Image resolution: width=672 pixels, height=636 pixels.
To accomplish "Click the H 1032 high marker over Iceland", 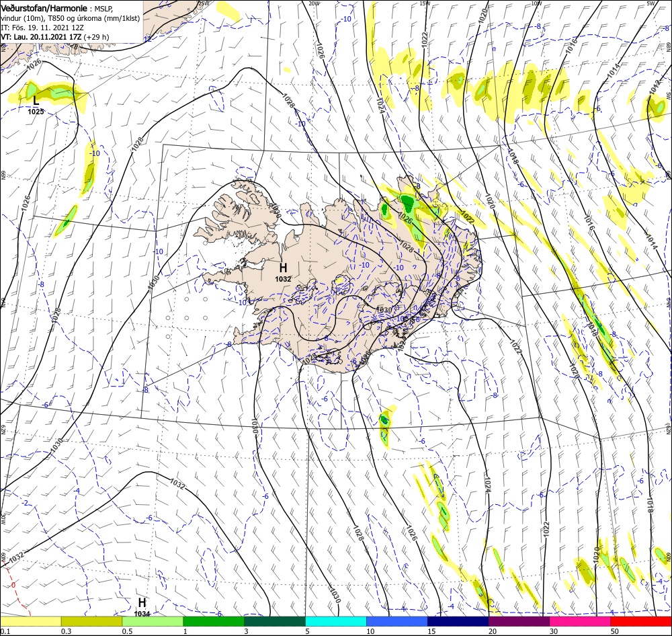I will (x=284, y=272).
